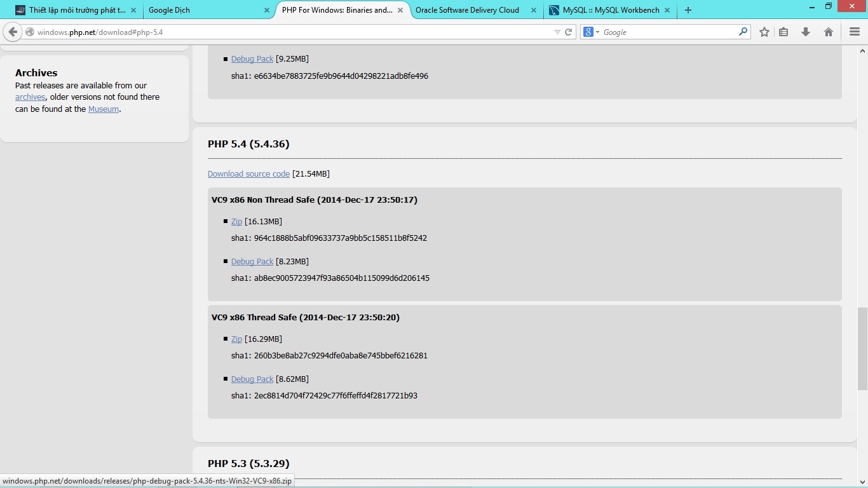Click the Download source code link
The image size is (868, 488).
[x=248, y=174]
